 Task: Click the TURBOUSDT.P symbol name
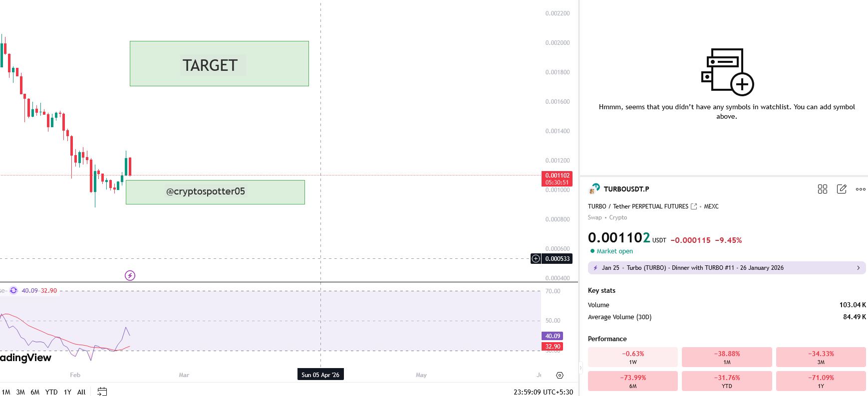626,189
